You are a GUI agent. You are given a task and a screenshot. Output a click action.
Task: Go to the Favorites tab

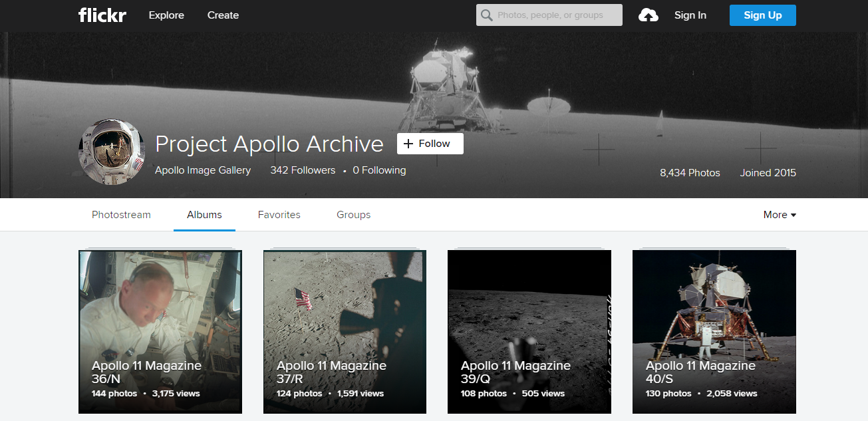pyautogui.click(x=279, y=215)
